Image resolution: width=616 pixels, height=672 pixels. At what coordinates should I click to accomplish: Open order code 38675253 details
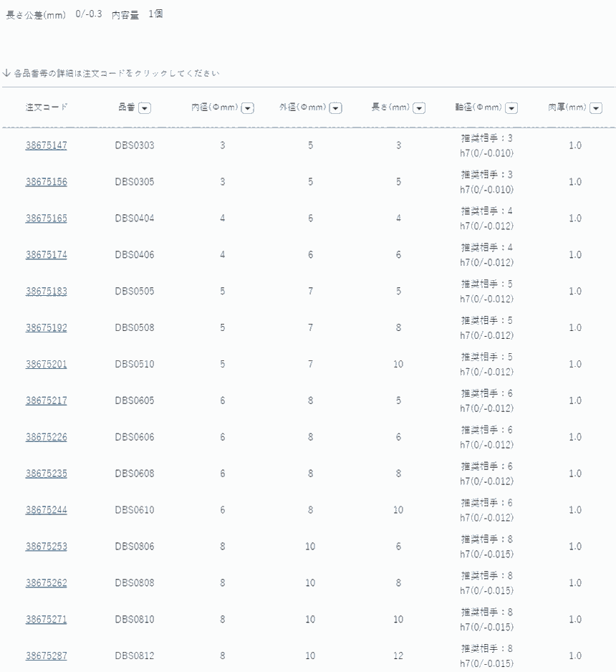click(47, 547)
